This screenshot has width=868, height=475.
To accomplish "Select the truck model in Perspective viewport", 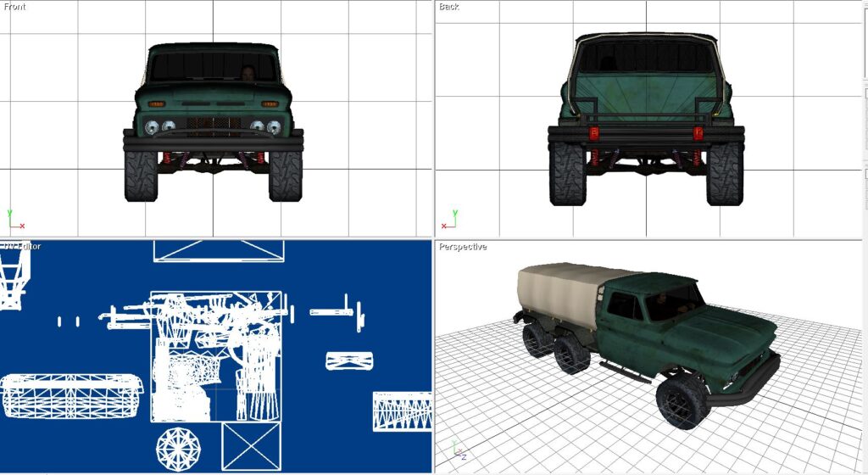I will pos(647,344).
